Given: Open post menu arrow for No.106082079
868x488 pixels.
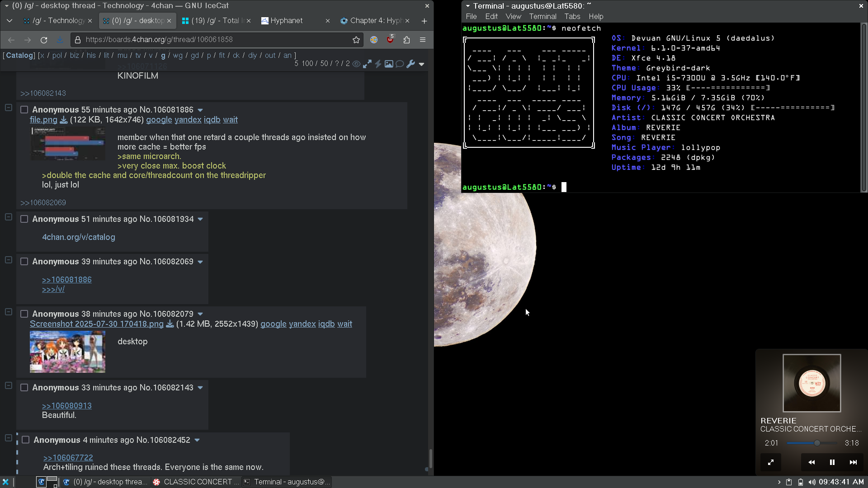Looking at the screenshot, I should coord(200,314).
